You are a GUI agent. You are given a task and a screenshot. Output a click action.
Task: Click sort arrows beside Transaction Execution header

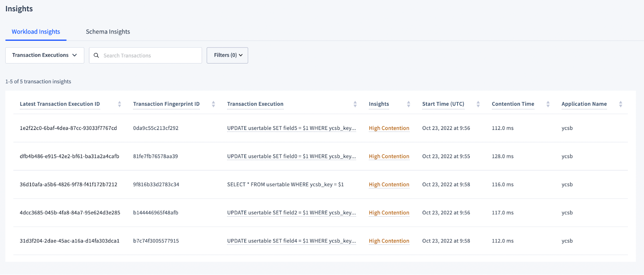tap(355, 104)
